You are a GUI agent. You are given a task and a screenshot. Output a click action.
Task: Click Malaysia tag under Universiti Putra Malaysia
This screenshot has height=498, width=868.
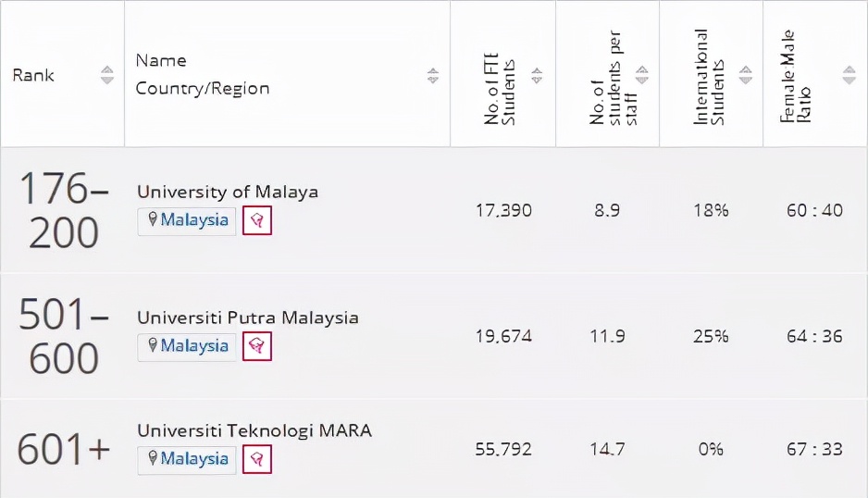[187, 347]
